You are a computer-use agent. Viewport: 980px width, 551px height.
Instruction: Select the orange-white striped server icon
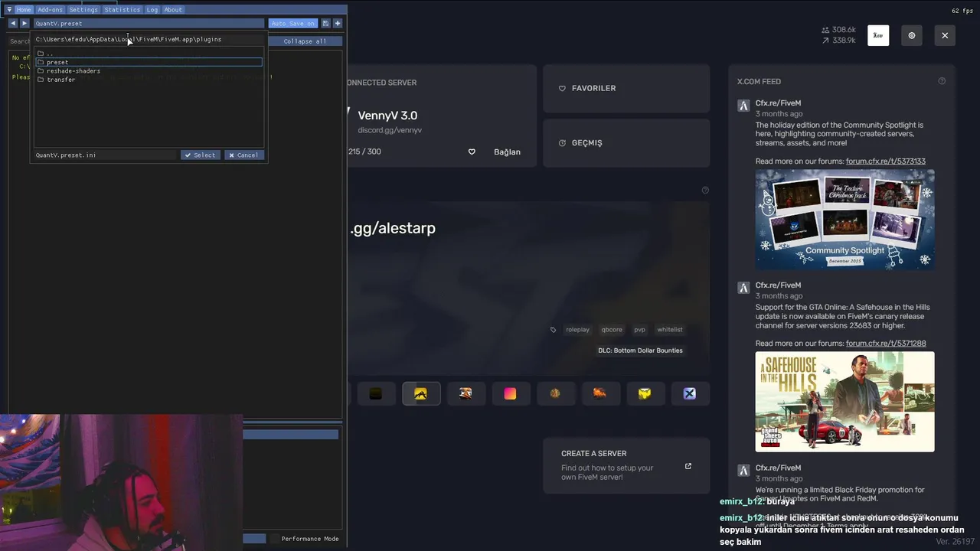point(465,393)
